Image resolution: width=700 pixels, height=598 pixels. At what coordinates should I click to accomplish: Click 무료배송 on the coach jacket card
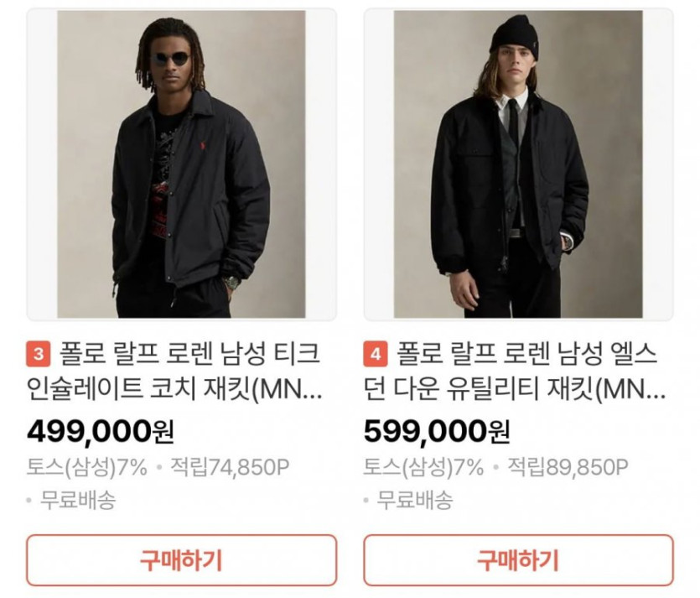click(x=78, y=501)
